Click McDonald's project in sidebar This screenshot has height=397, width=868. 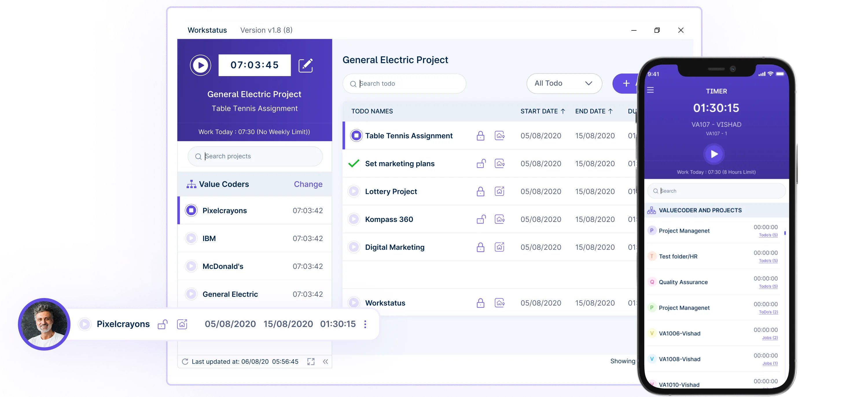click(x=221, y=266)
